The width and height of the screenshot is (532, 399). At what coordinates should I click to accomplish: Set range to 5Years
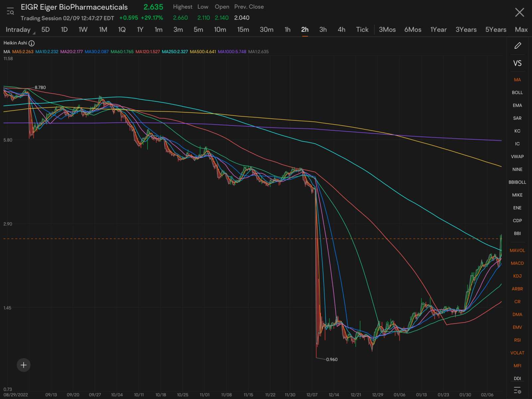496,30
